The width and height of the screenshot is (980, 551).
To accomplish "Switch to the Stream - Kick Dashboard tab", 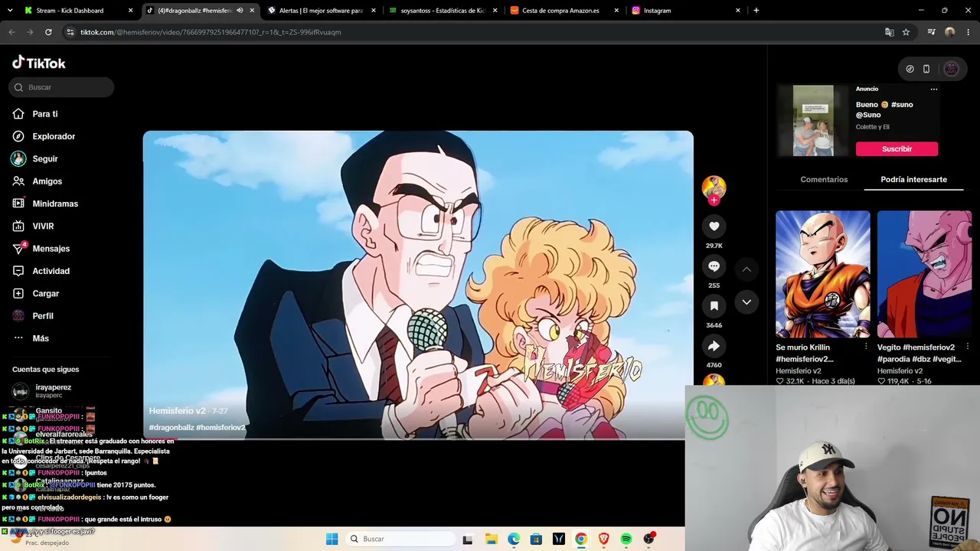I will tap(70, 11).
